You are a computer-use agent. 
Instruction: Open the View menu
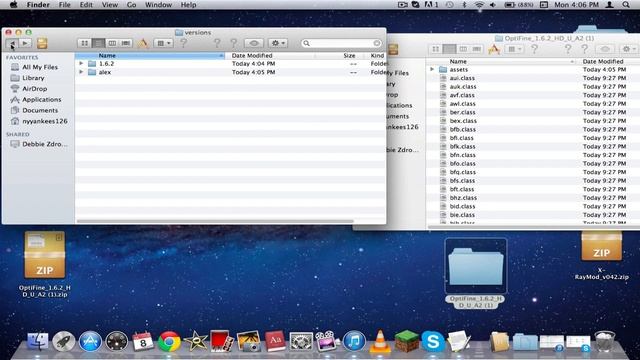pyautogui.click(x=110, y=5)
